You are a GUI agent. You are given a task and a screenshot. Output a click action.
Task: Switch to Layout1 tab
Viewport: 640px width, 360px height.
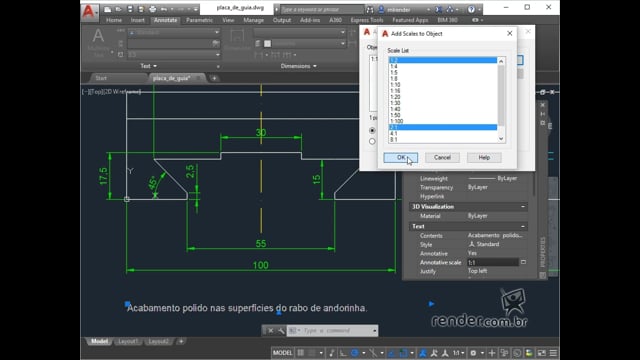tap(128, 341)
